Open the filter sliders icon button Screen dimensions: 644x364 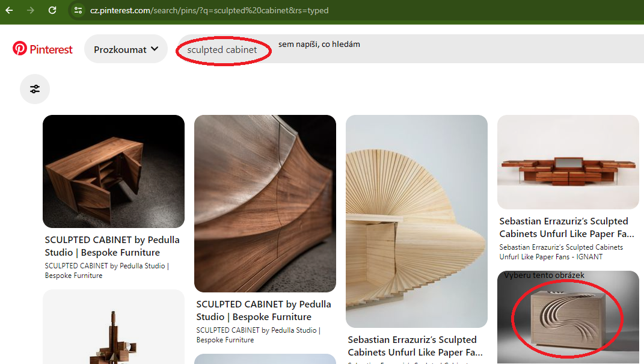(x=35, y=89)
